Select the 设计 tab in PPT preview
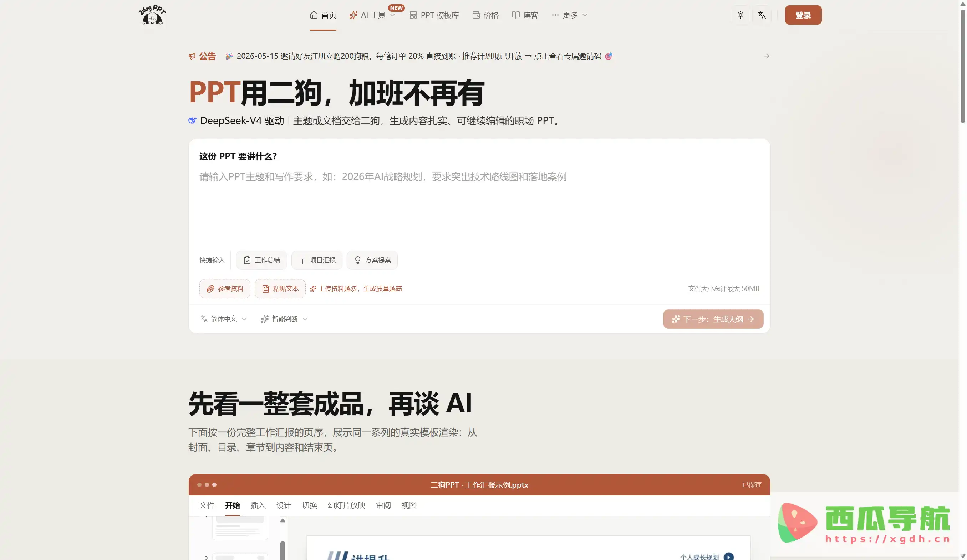This screenshot has height=560, width=967. click(284, 505)
